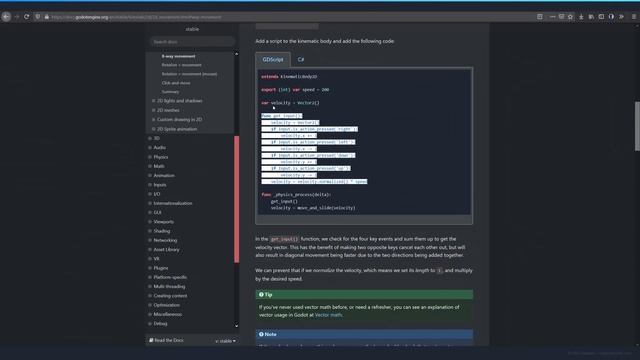Open the Creating content category

pos(170,296)
